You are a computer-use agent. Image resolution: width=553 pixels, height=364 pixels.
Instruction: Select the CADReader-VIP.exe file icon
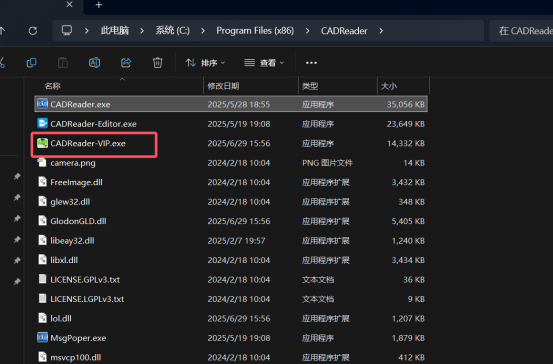42,143
